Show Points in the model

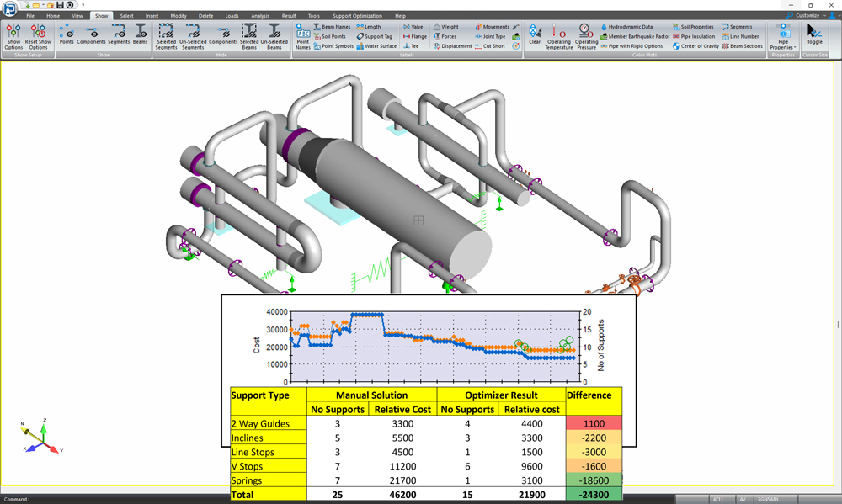click(67, 34)
